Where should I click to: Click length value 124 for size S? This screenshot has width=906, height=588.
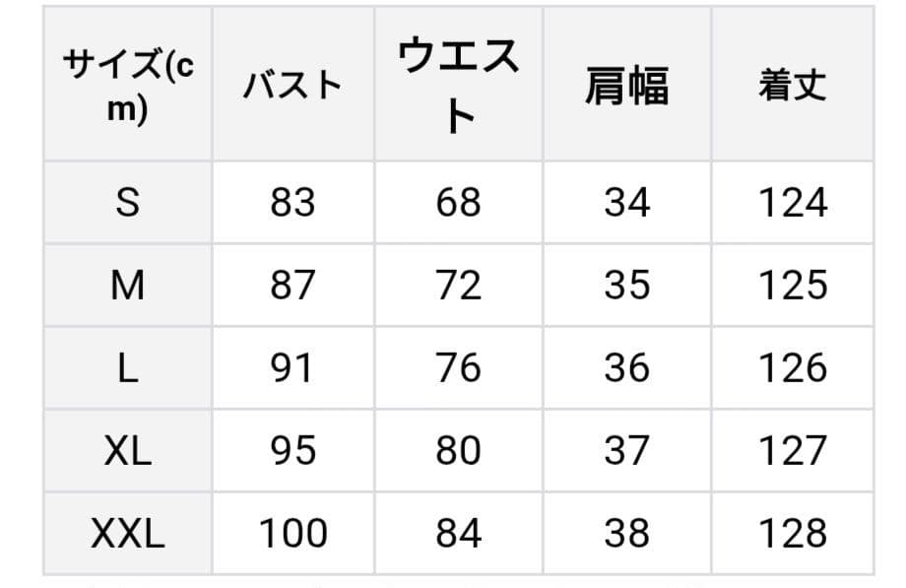793,203
